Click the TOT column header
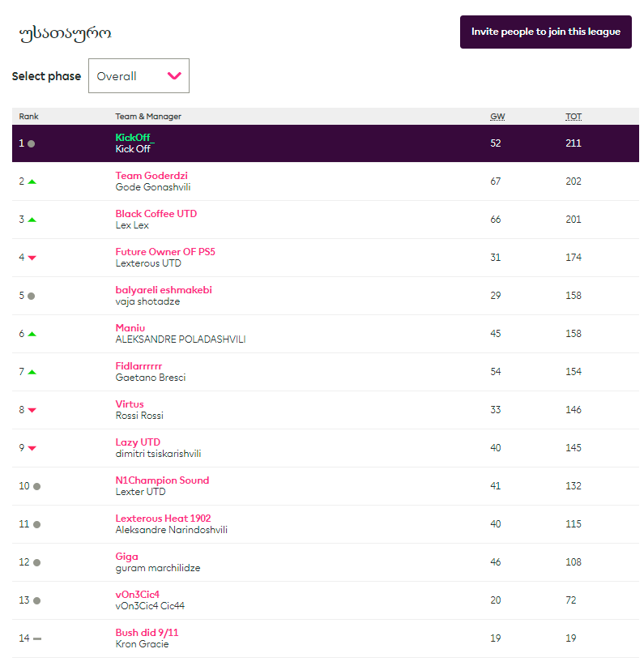The width and height of the screenshot is (644, 666). click(x=574, y=117)
